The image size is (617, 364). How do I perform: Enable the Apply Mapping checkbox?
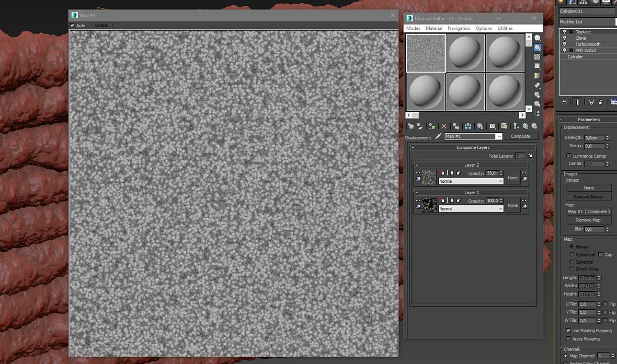tap(568, 338)
